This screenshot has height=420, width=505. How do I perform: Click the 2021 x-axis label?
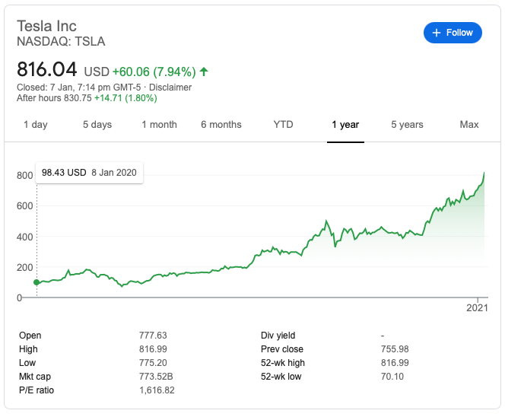click(x=477, y=308)
